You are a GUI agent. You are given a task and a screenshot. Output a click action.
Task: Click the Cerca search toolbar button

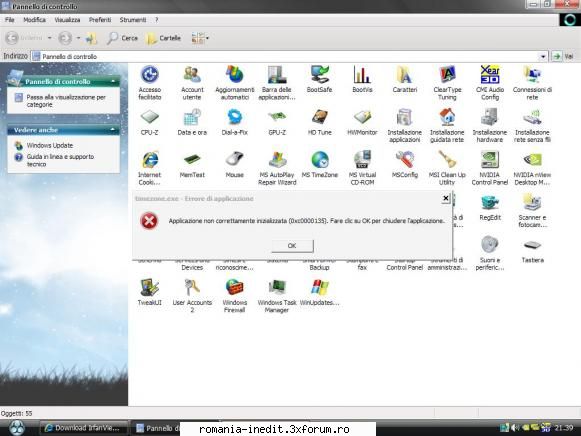point(122,38)
